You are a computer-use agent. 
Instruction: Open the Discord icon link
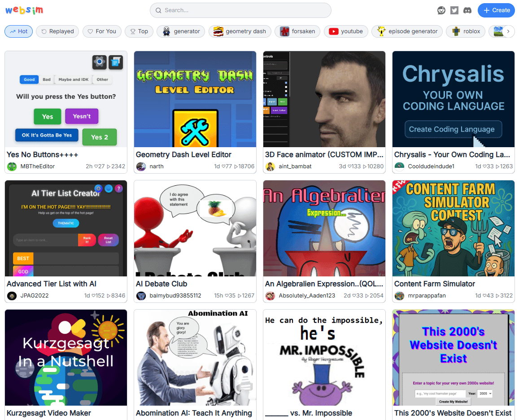click(467, 10)
